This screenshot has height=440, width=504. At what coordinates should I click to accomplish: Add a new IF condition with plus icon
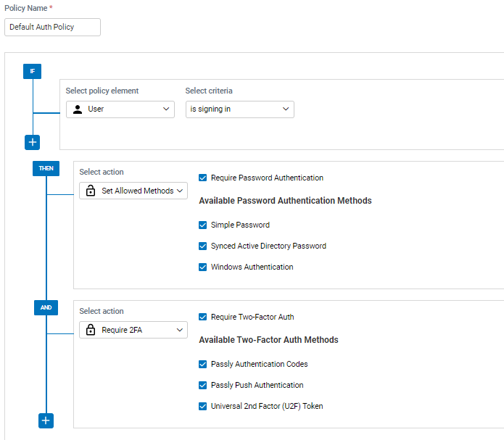click(32, 142)
